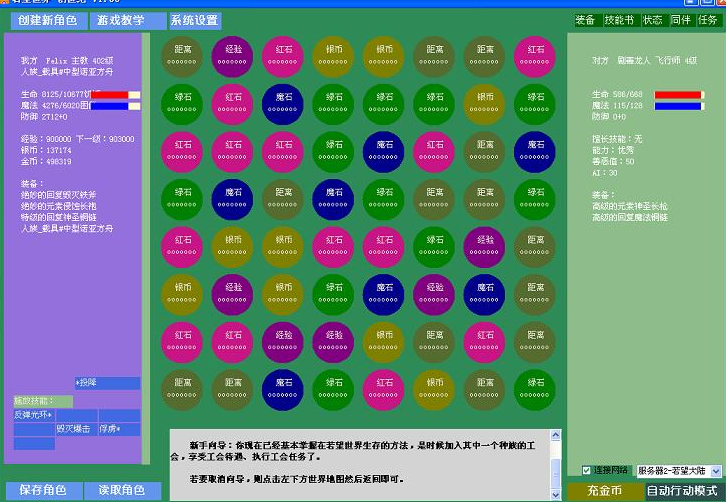
Task: Select the 绿石 token in the sixth row
Action: [x=333, y=295]
